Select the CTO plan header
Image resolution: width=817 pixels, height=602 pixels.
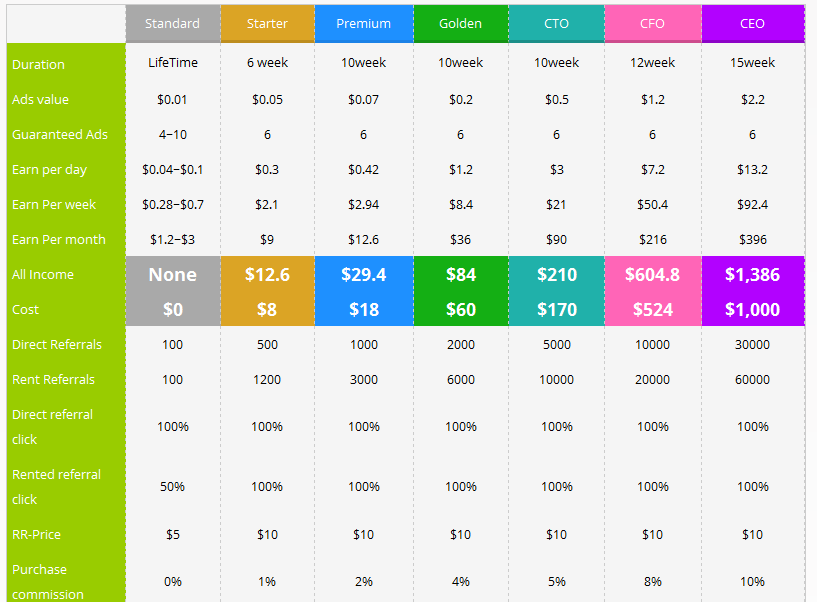556,23
